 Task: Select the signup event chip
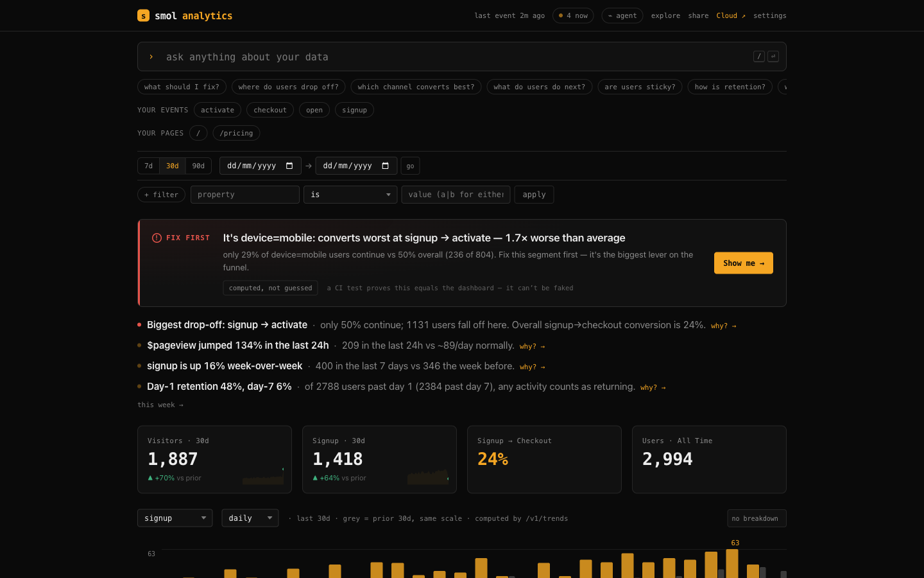pyautogui.click(x=354, y=110)
